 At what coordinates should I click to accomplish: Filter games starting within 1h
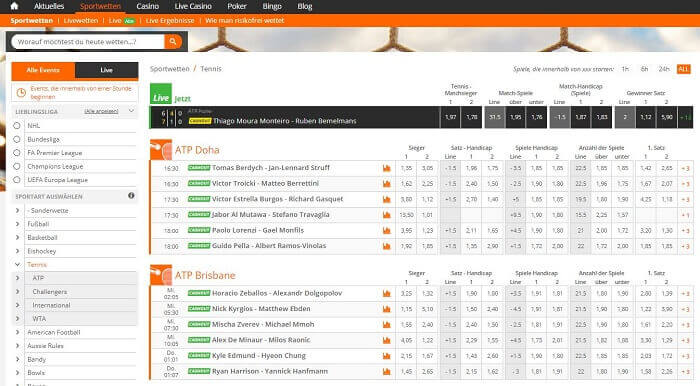click(x=625, y=69)
